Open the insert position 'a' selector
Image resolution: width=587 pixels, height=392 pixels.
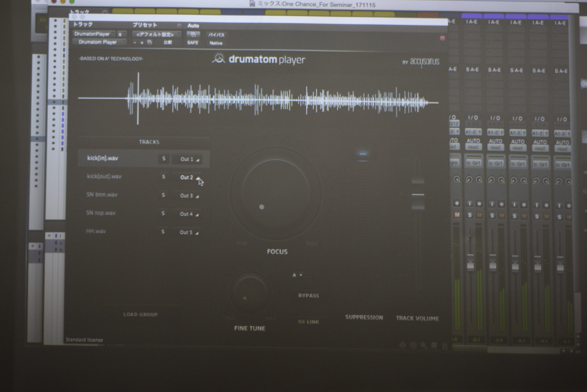click(x=122, y=34)
